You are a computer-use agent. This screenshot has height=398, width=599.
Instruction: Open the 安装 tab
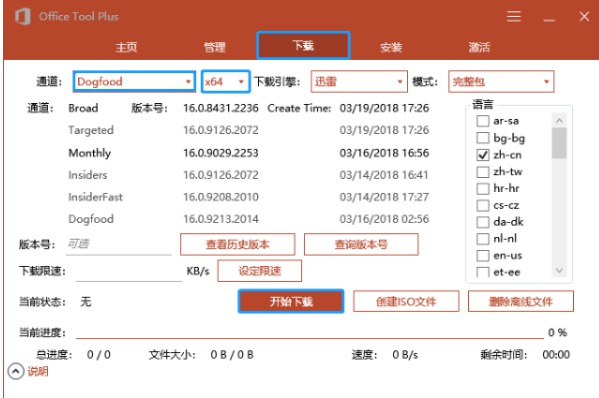(x=391, y=47)
